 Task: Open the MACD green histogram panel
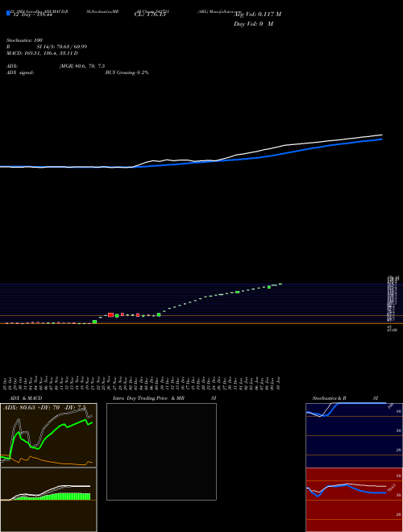48,500
